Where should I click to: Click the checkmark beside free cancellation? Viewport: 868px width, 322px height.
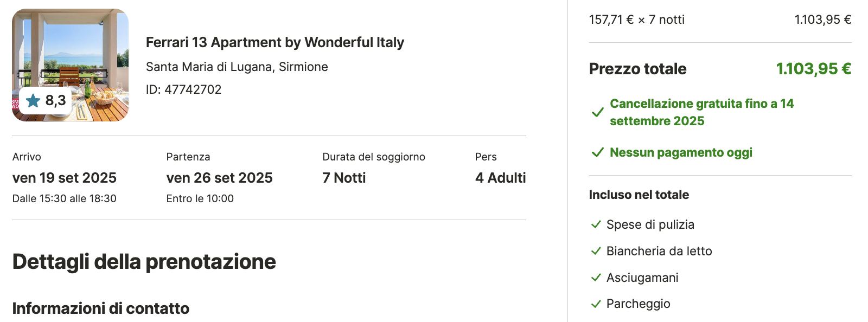(597, 112)
